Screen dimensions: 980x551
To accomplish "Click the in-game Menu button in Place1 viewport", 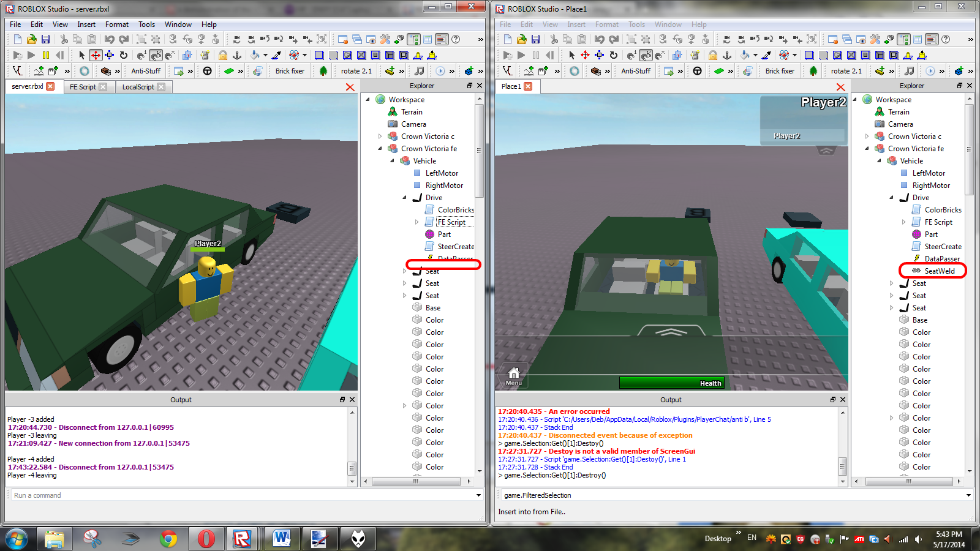I will click(514, 376).
